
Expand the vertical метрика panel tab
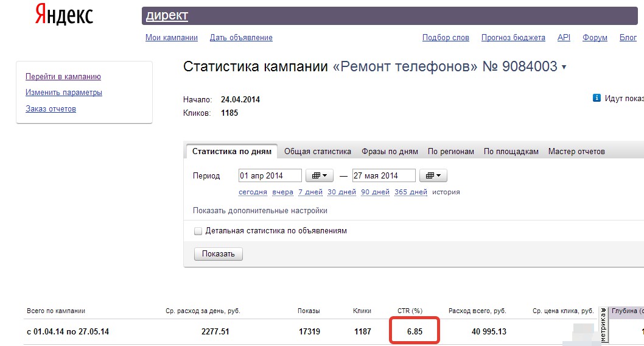pyautogui.click(x=603, y=324)
